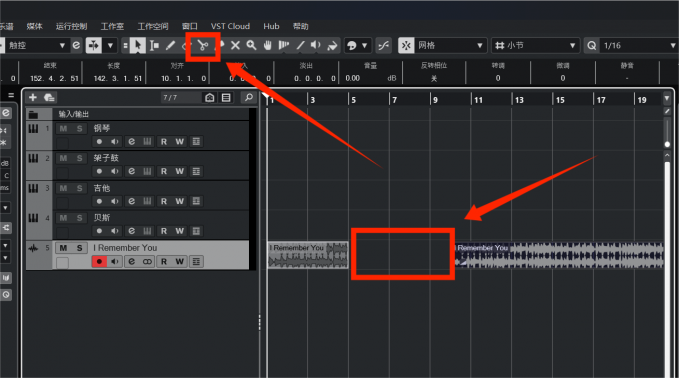Screen dimensions: 679x378
Task: Select the Mute X tool
Action: pyautogui.click(x=235, y=45)
